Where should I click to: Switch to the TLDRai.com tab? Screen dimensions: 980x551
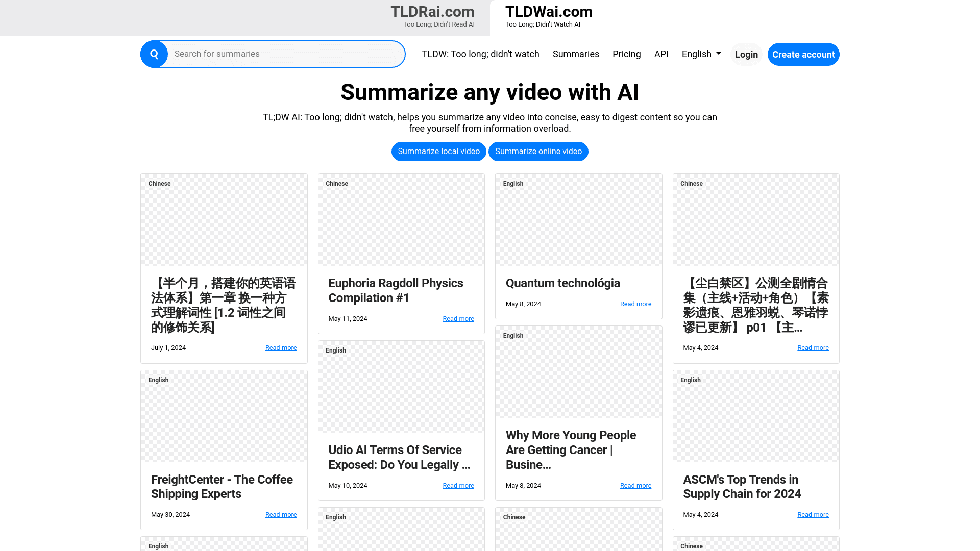[x=432, y=17]
